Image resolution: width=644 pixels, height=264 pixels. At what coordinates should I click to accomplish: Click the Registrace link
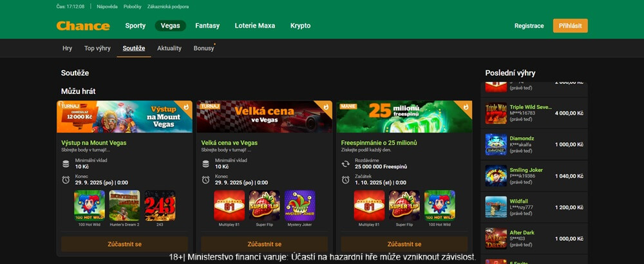pos(529,26)
